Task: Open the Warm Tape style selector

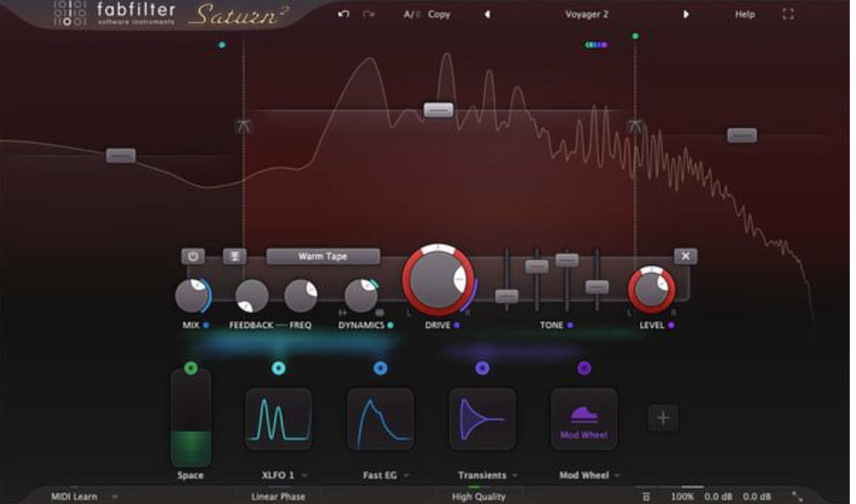Action: (x=323, y=256)
